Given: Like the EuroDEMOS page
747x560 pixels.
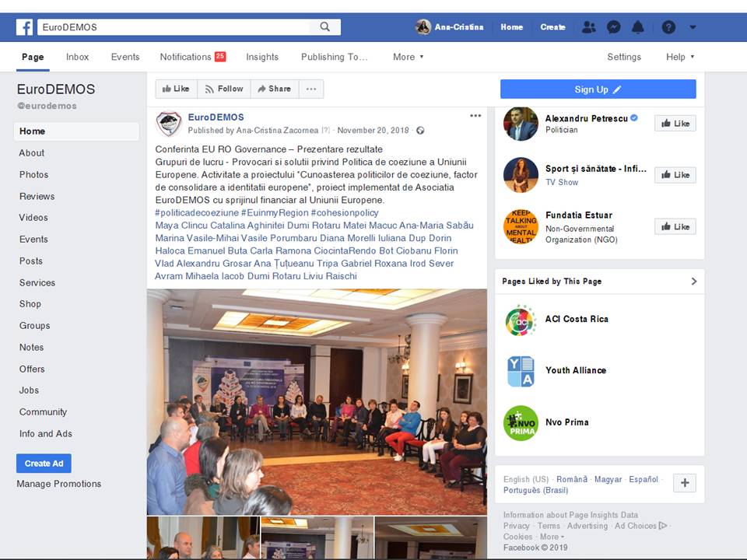Looking at the screenshot, I should [177, 89].
